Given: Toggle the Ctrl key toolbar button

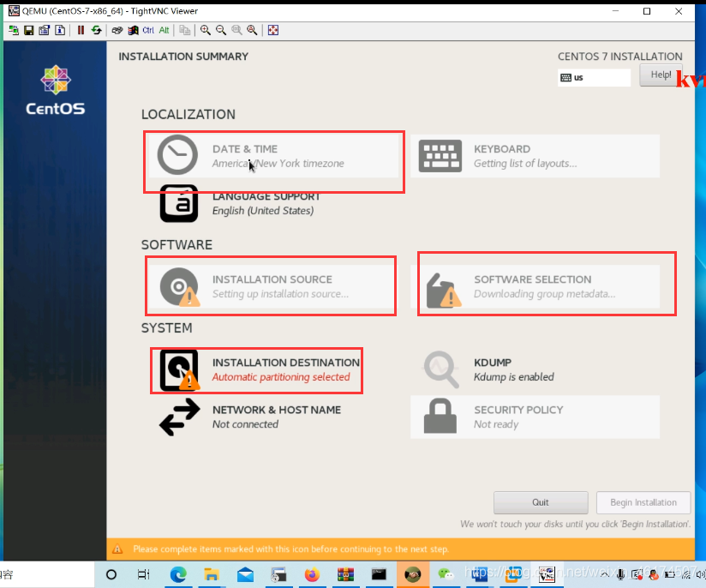Looking at the screenshot, I should 148,30.
